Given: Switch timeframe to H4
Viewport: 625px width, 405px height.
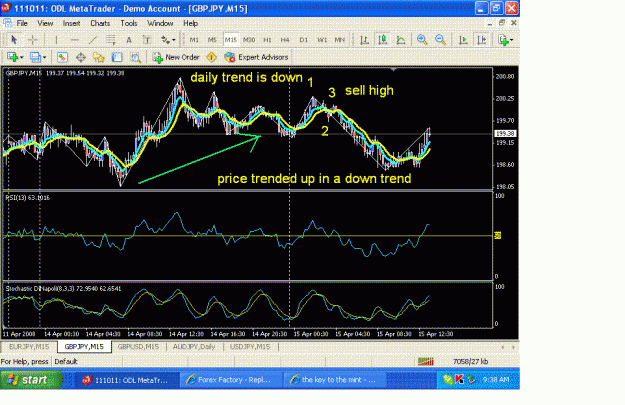Looking at the screenshot, I should click(285, 40).
